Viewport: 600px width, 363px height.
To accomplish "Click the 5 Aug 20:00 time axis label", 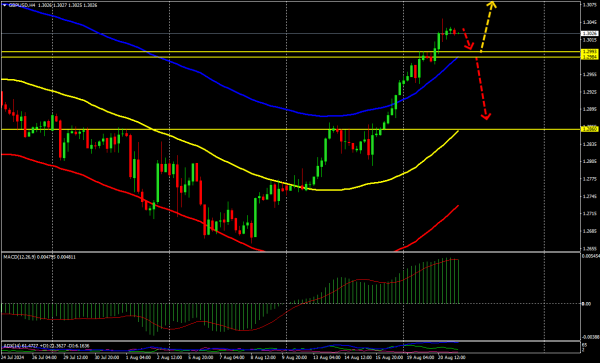I will coord(201,358).
